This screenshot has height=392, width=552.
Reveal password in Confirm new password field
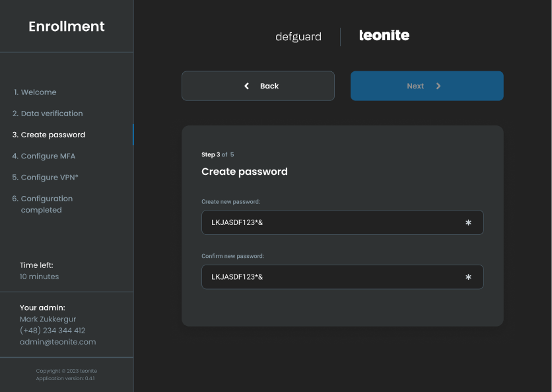[468, 277]
